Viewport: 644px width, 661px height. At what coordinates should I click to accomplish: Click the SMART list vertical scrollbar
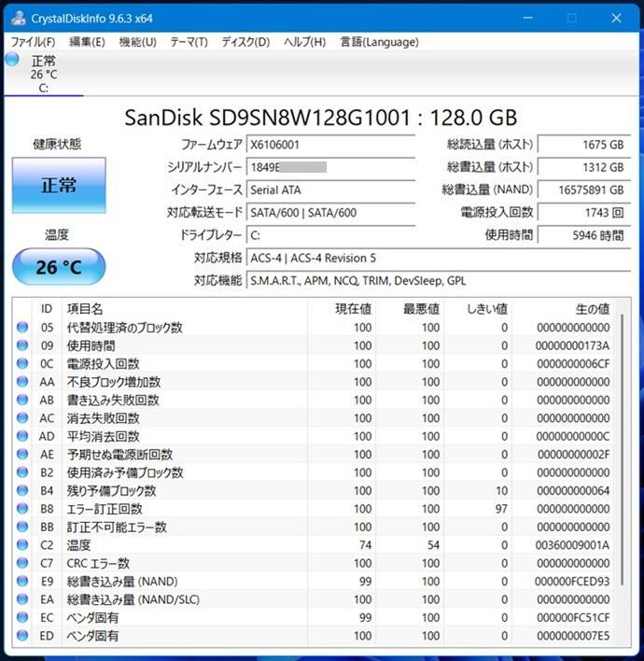tap(623, 450)
